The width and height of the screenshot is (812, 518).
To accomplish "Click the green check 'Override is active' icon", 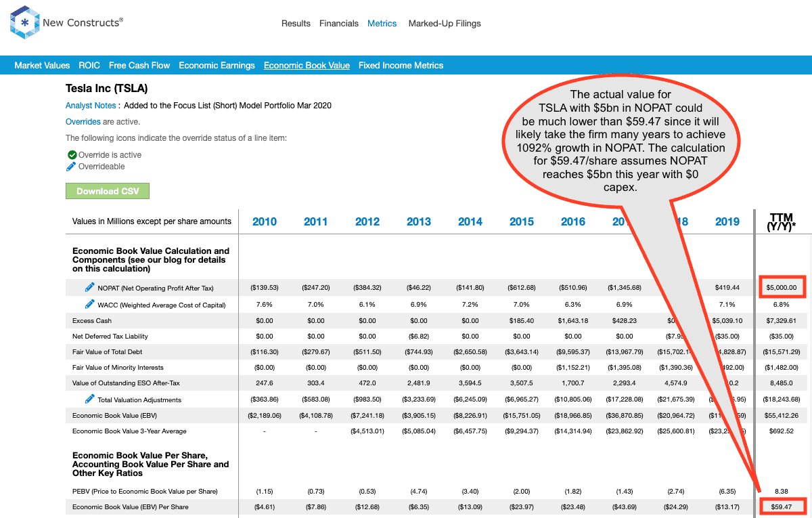I will pos(71,154).
